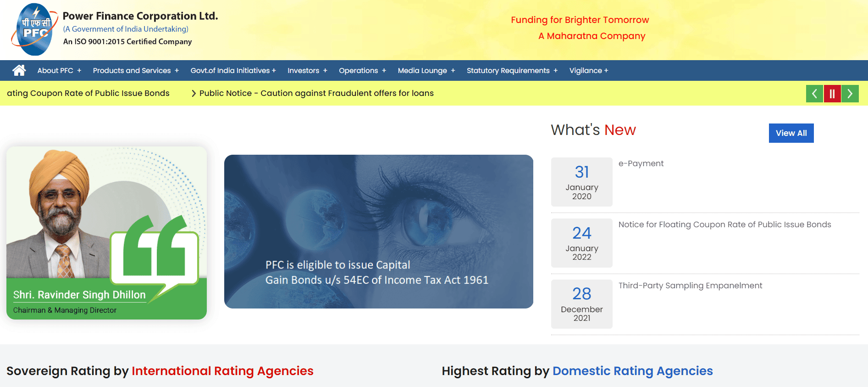Click 'Chairman & Managing Director' caption
The width and height of the screenshot is (868, 387).
point(65,310)
